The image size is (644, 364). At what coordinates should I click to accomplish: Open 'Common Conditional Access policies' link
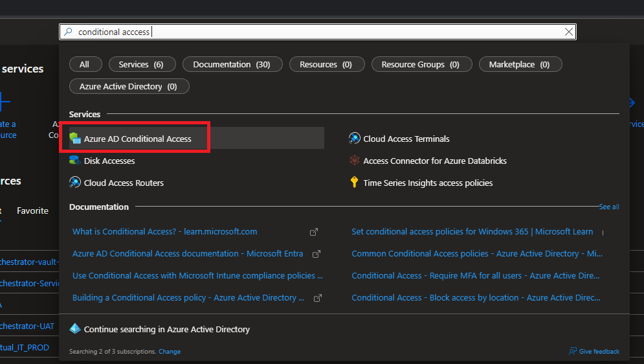pos(477,254)
